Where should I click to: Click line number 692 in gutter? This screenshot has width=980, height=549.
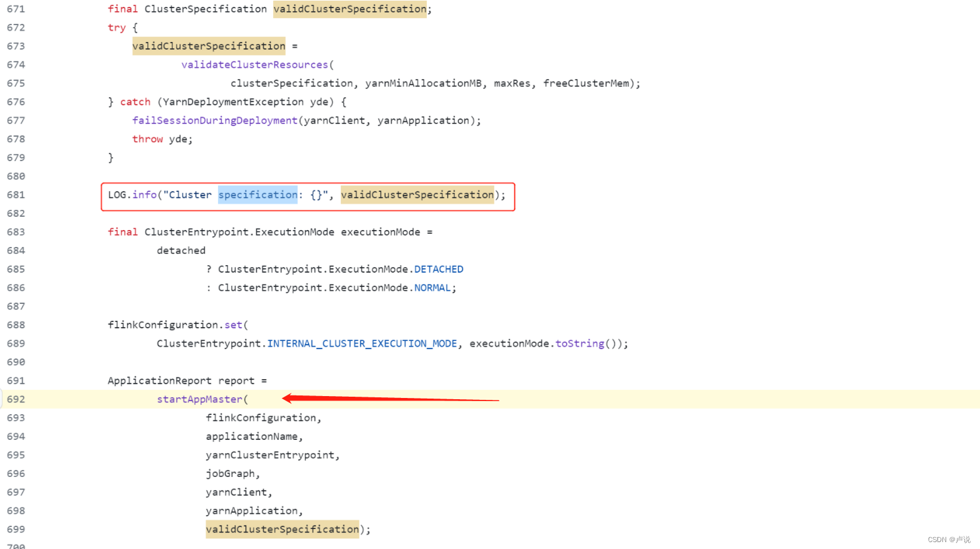pos(16,399)
